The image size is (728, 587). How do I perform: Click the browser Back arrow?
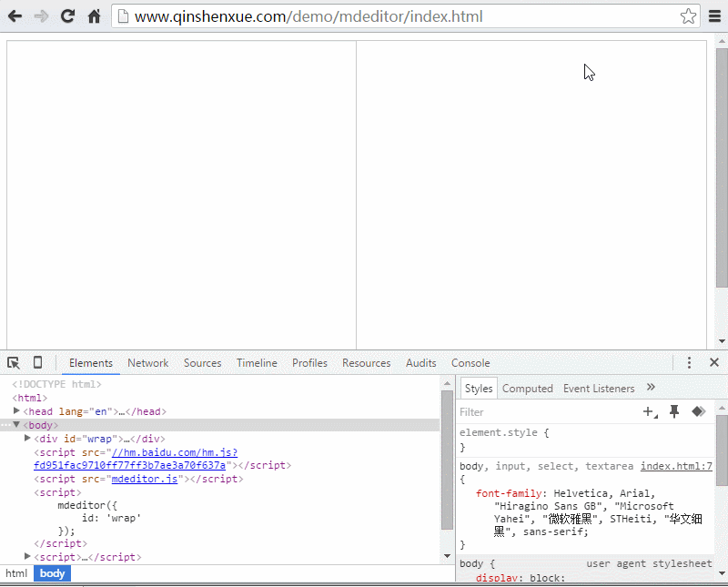click(x=15, y=16)
